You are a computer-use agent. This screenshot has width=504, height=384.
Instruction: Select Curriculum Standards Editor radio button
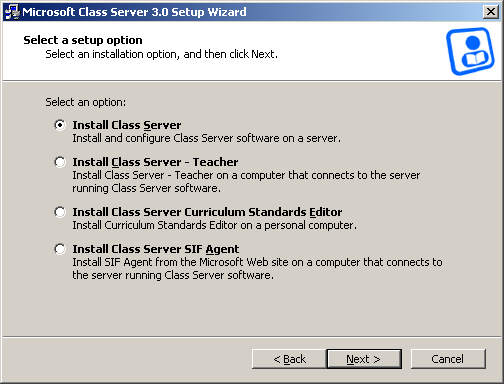[60, 212]
